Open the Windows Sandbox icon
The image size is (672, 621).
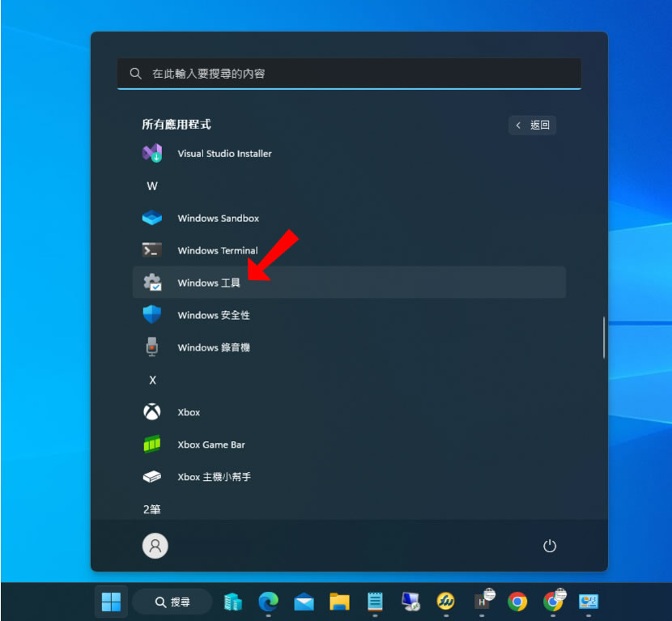point(152,218)
